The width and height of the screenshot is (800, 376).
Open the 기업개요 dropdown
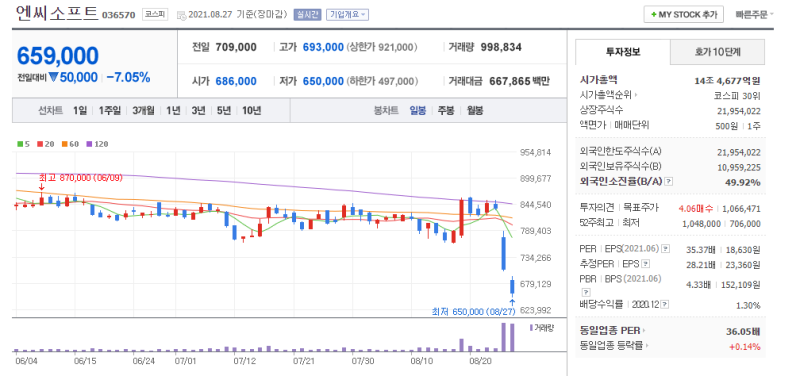347,14
